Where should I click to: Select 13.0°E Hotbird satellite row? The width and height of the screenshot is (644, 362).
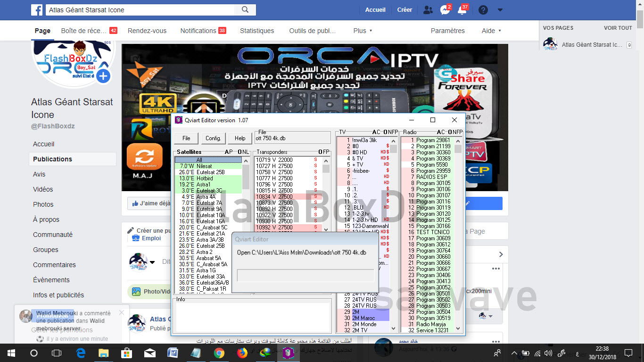click(x=208, y=178)
